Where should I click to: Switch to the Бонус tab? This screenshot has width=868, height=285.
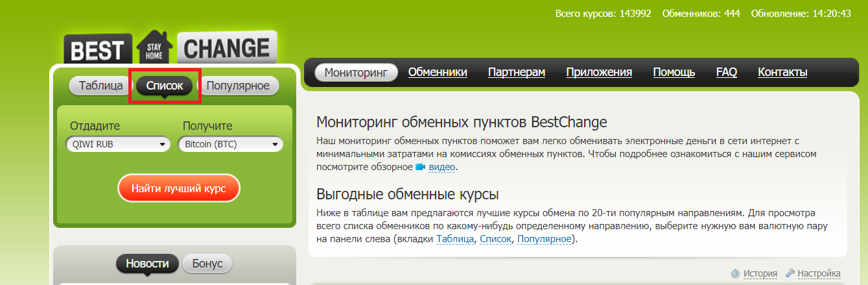point(207,264)
